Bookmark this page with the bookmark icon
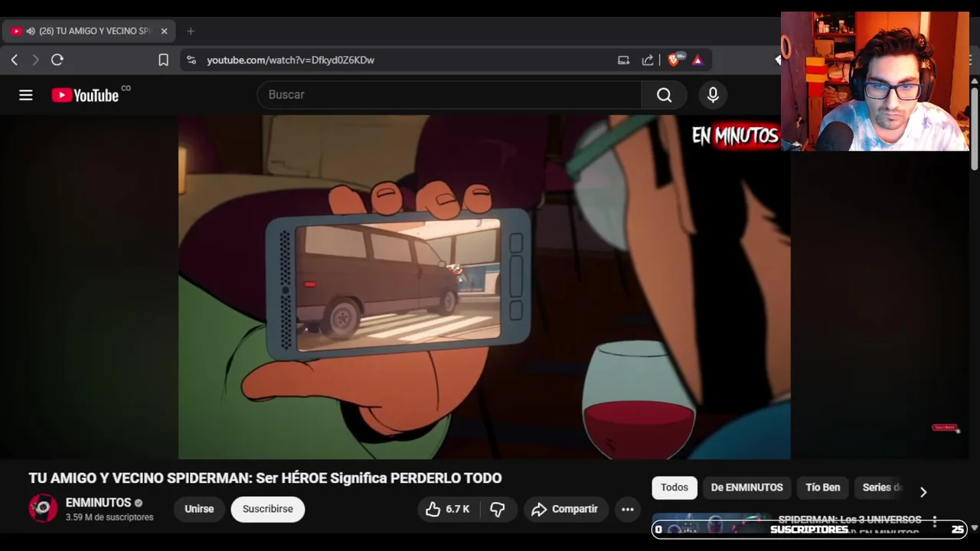 coord(163,60)
